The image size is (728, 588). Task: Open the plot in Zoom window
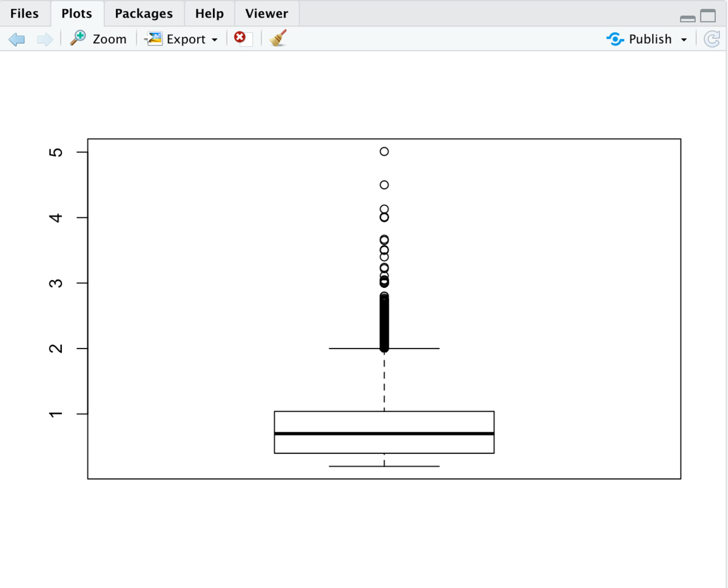pos(98,39)
